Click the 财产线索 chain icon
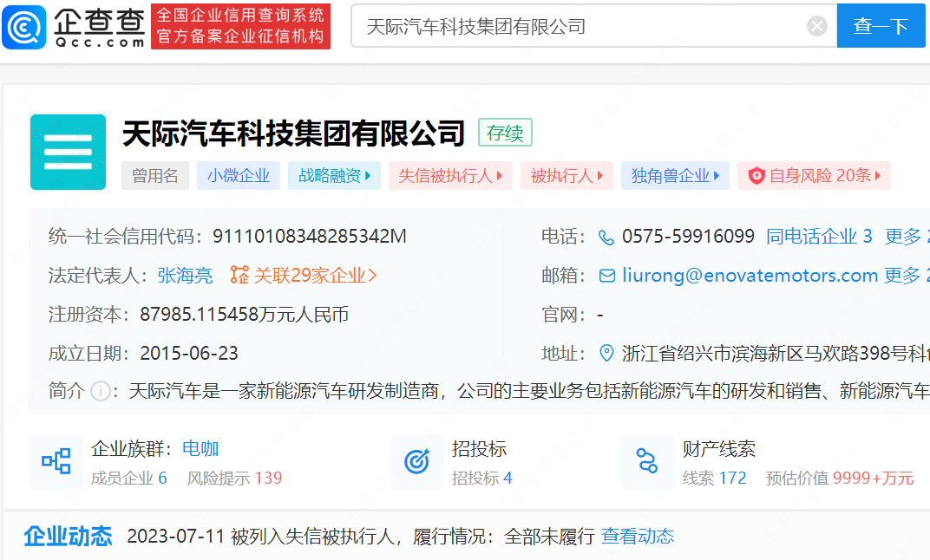Viewport: 930px width, 560px height. click(647, 461)
